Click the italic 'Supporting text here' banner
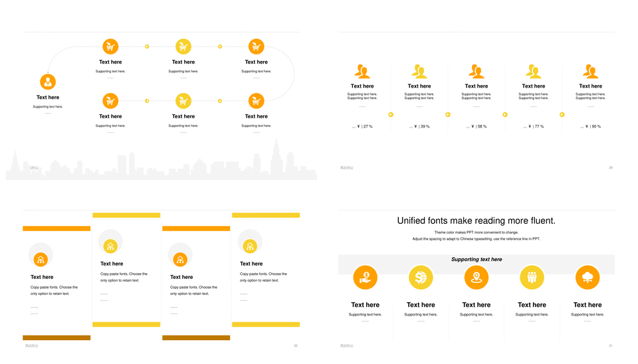 [477, 260]
